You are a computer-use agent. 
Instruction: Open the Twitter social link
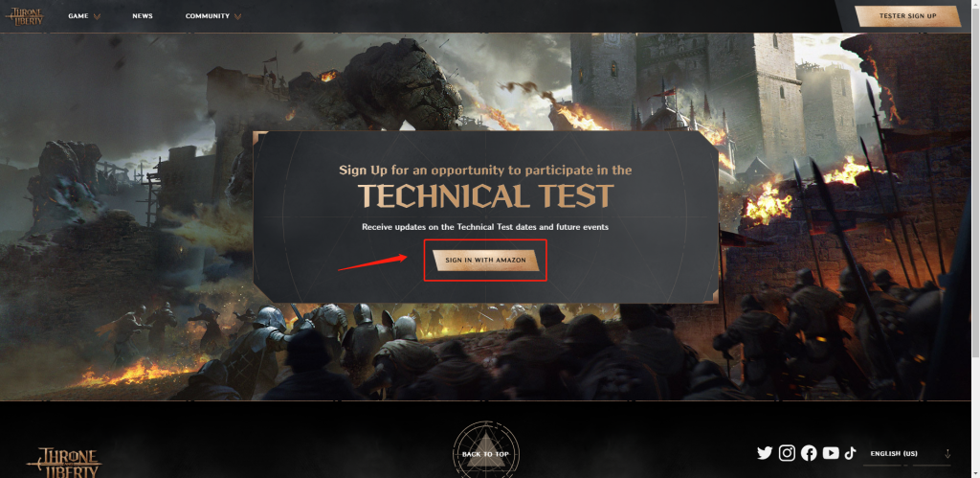(x=765, y=453)
